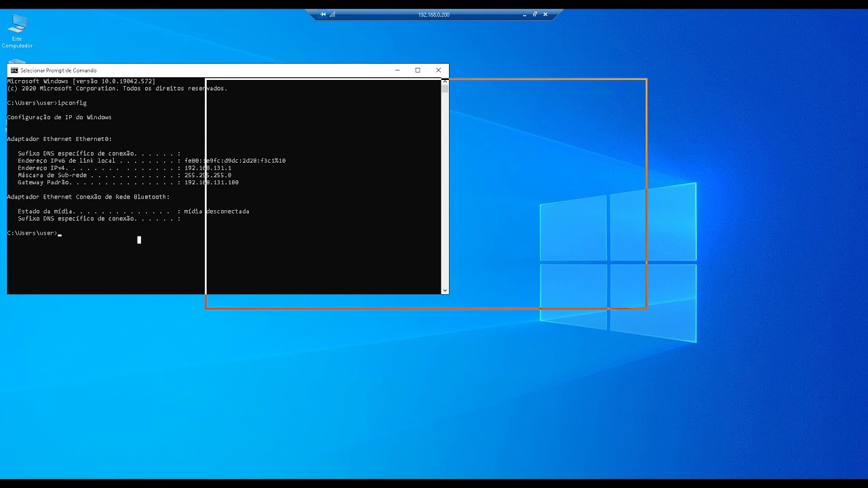The image size is (868, 488).
Task: Click the 'C:\Users\user>ipconfig' command line
Action: [47, 103]
